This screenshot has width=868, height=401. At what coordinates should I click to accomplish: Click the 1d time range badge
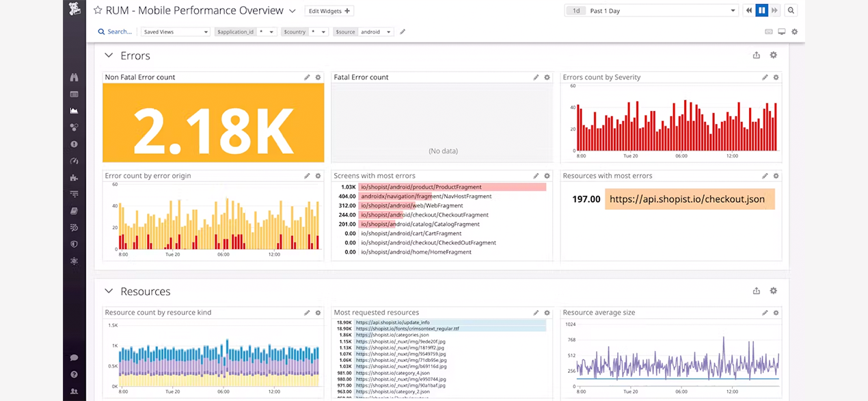[576, 11]
